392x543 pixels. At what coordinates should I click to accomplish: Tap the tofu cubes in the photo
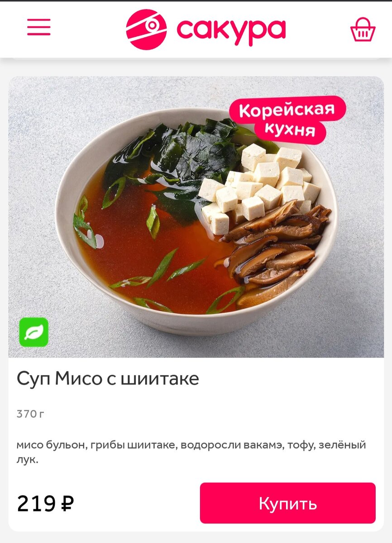(x=260, y=186)
